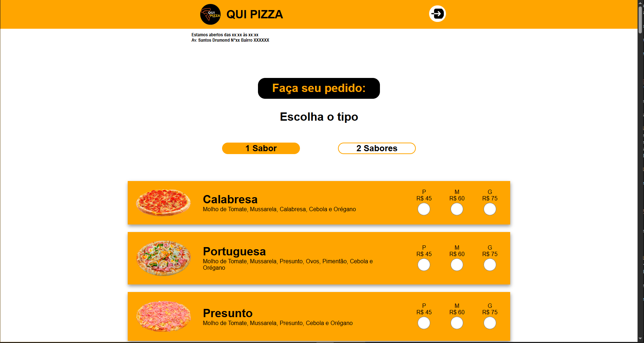Click the scrollbar down arrow
Image resolution: width=644 pixels, height=343 pixels.
coord(640,338)
